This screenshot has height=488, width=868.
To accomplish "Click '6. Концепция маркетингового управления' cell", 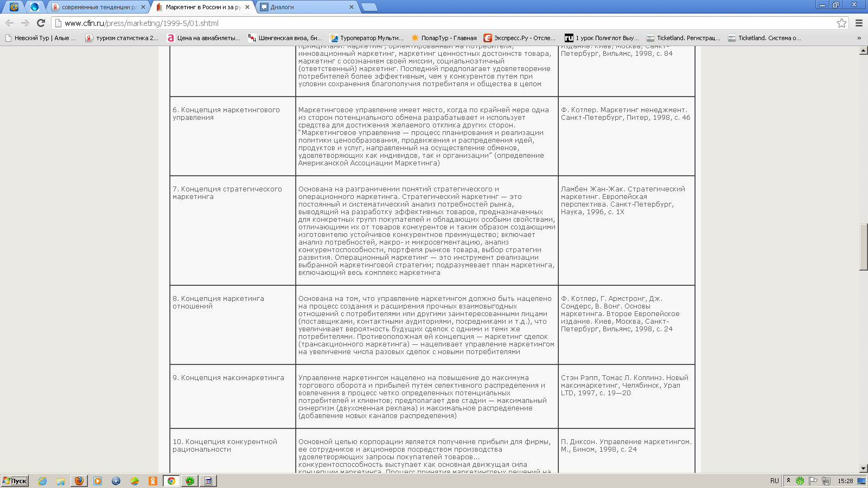I will pos(233,136).
